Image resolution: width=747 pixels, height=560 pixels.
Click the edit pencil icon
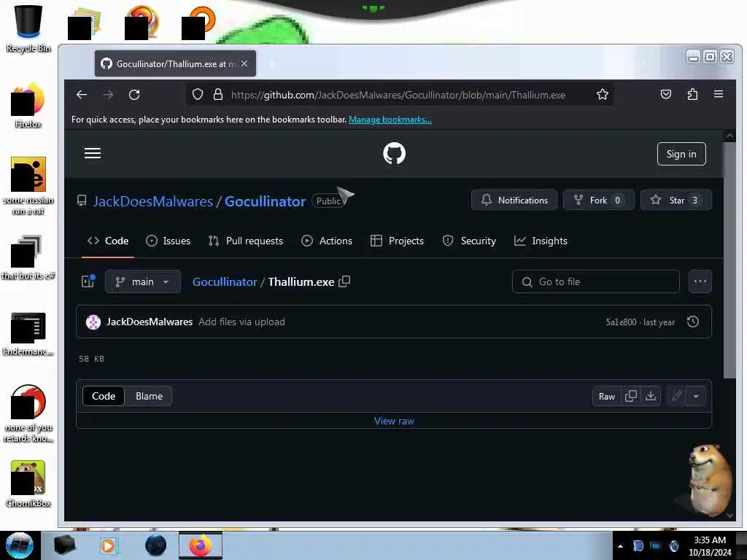point(676,396)
